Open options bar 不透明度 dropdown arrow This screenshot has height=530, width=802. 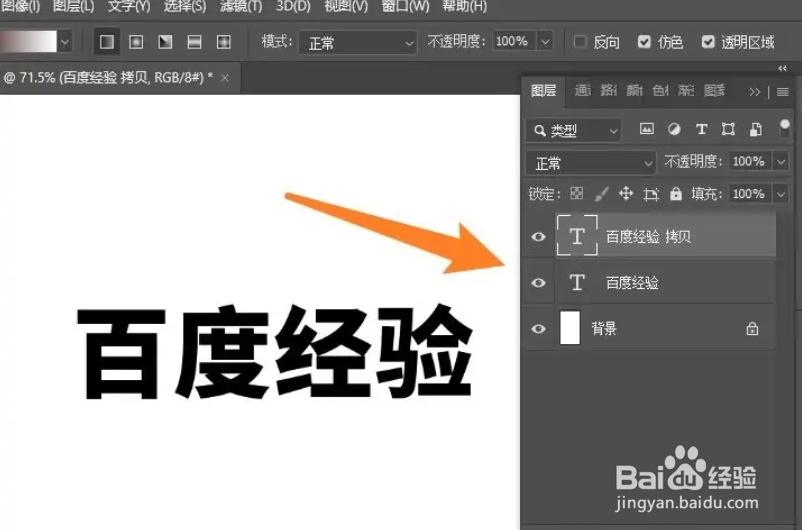(x=545, y=41)
